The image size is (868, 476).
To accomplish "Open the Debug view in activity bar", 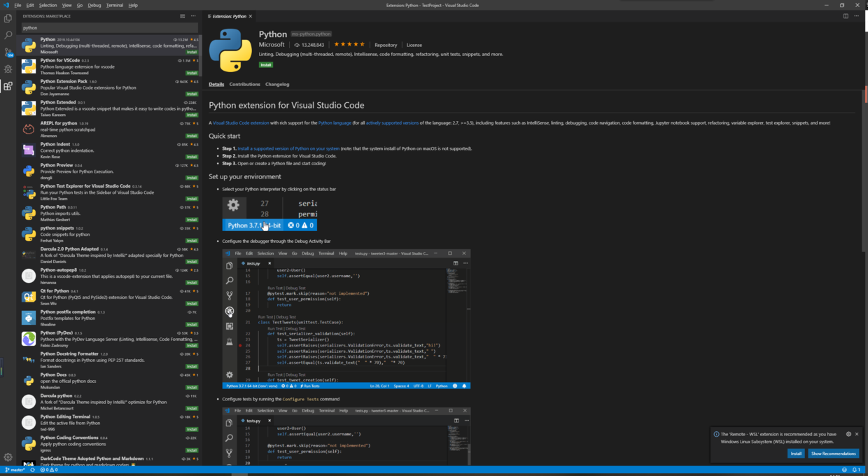I will pos(8,69).
